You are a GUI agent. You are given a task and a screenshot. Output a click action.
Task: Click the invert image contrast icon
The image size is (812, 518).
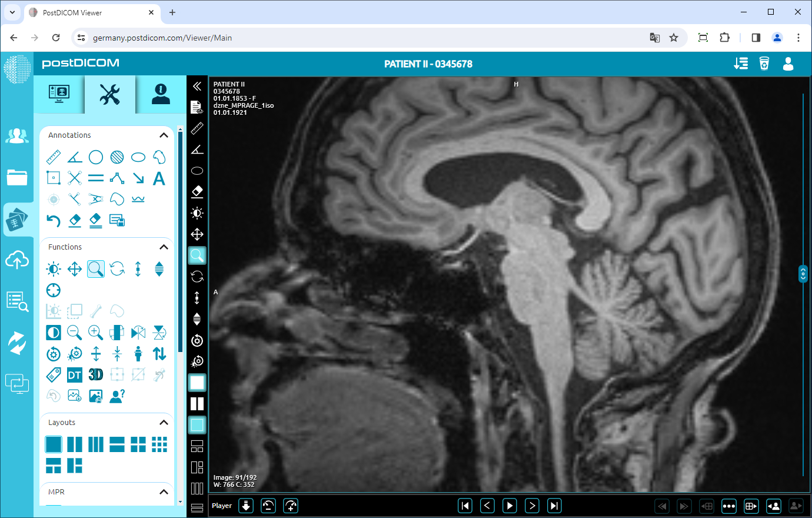click(53, 332)
